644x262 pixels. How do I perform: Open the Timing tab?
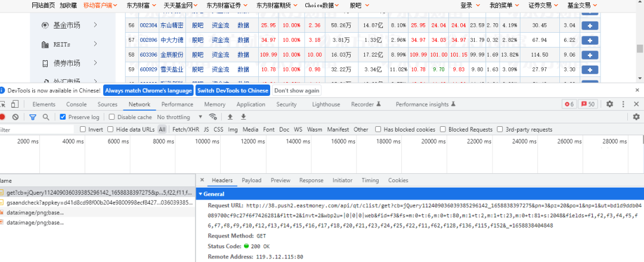370,180
